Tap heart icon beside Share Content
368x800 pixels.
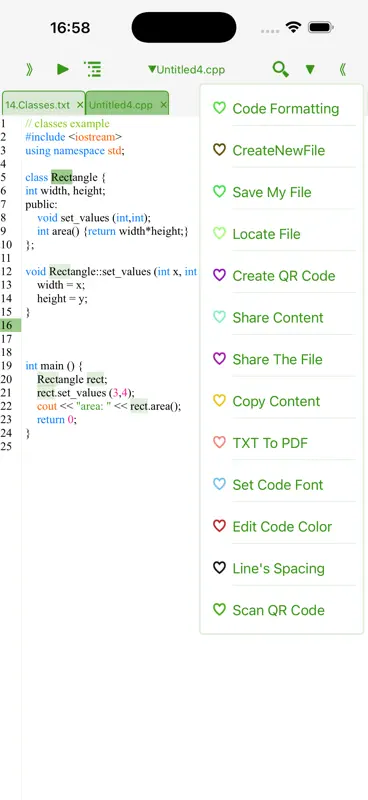(x=219, y=317)
